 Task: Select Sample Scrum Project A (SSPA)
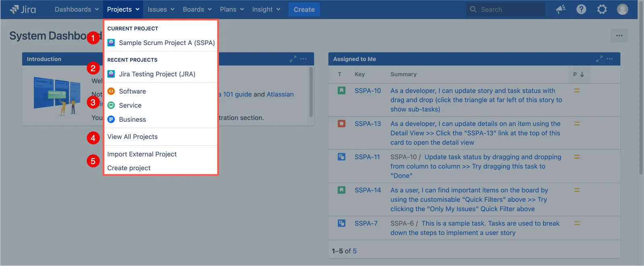(161, 43)
